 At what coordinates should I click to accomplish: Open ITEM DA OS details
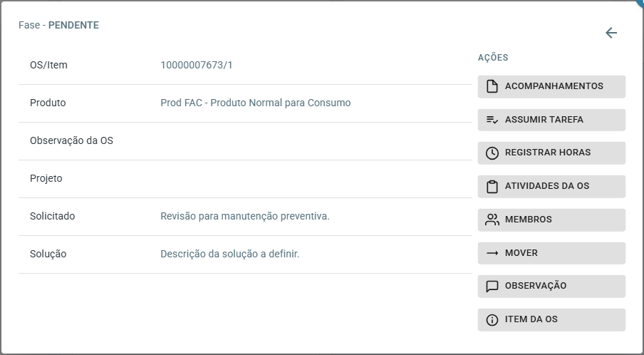click(x=551, y=319)
